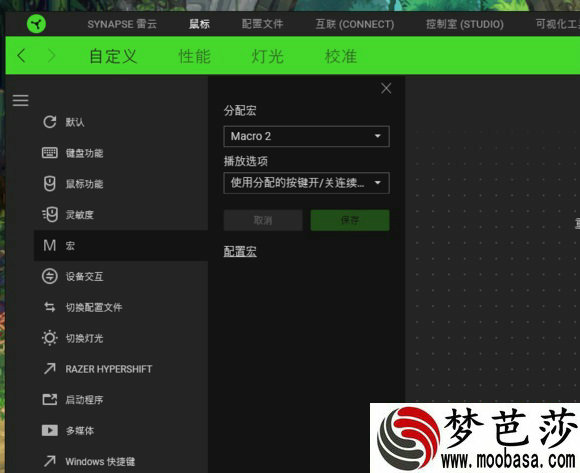
Task: Select the 鼠标功能 mouse icon
Action: (50, 184)
